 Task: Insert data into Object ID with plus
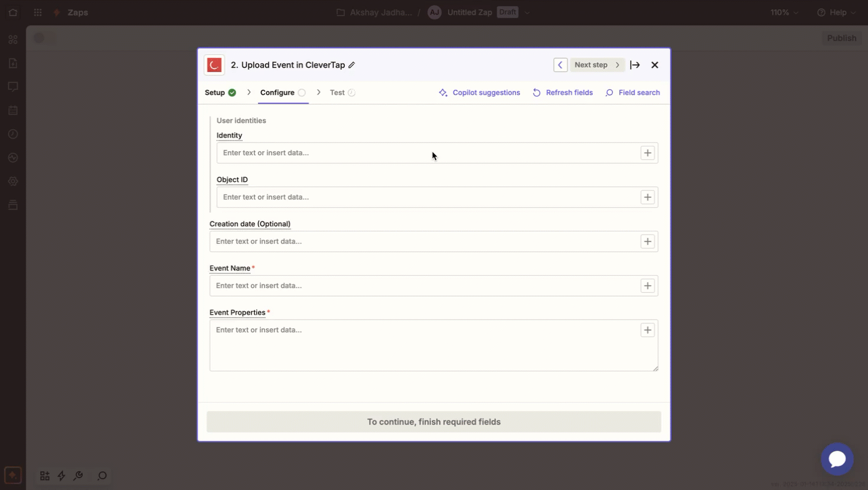pyautogui.click(x=648, y=197)
